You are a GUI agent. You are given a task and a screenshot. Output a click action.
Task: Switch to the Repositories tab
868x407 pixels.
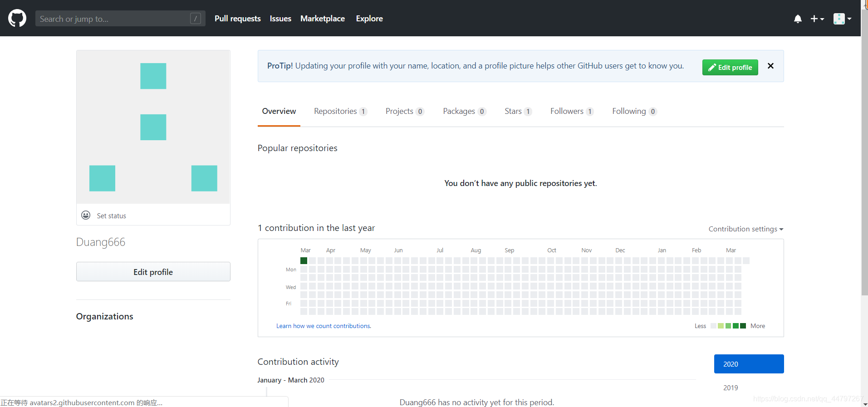pyautogui.click(x=340, y=111)
